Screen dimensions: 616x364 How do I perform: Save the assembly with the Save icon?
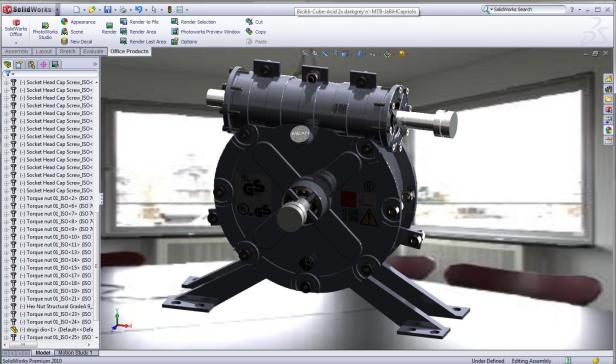click(108, 9)
